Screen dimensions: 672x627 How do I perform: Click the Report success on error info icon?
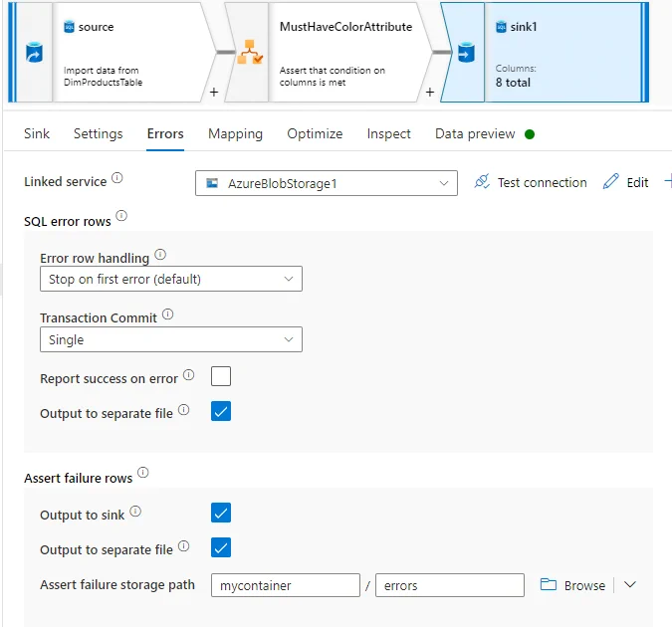pos(189,375)
